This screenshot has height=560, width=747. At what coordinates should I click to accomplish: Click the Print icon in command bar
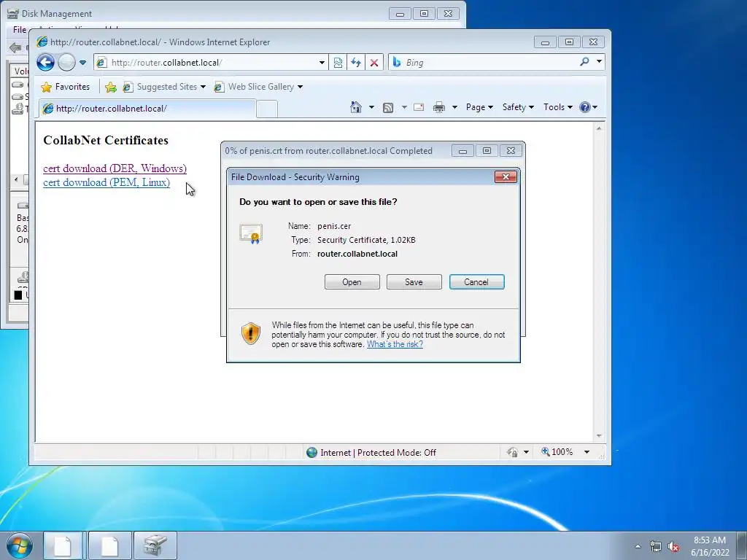(438, 107)
